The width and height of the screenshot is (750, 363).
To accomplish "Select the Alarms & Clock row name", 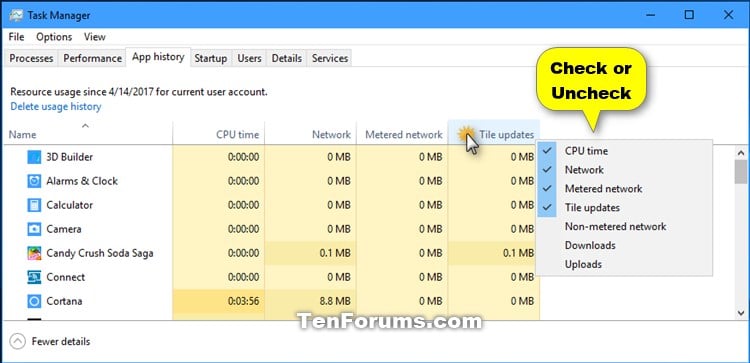I will [82, 181].
